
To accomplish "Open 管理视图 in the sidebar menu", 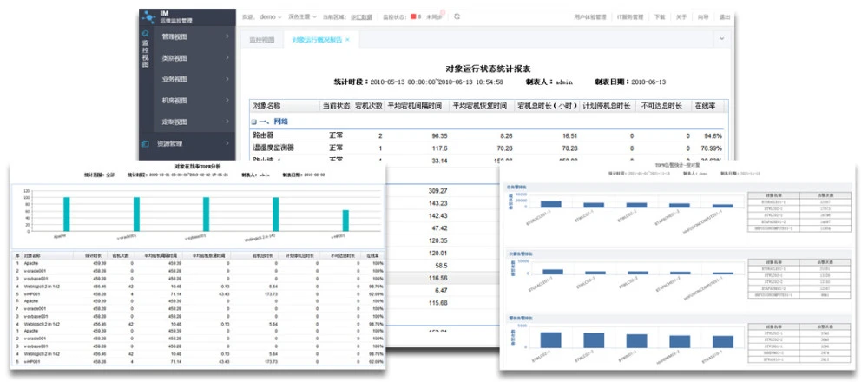I will click(174, 36).
